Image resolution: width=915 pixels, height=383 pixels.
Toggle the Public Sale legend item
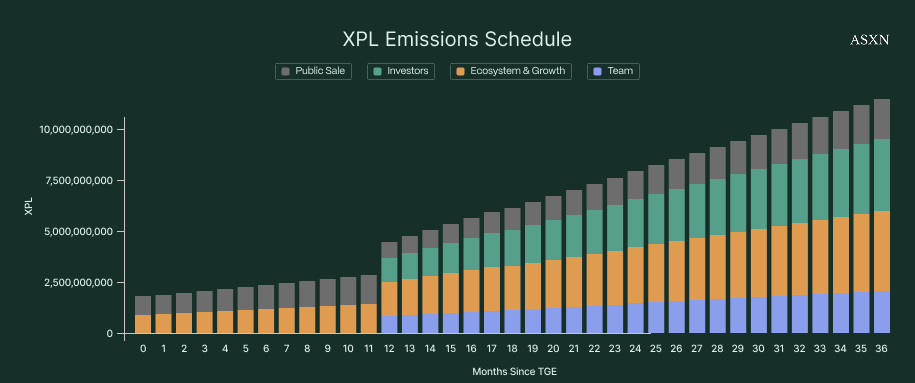point(313,71)
